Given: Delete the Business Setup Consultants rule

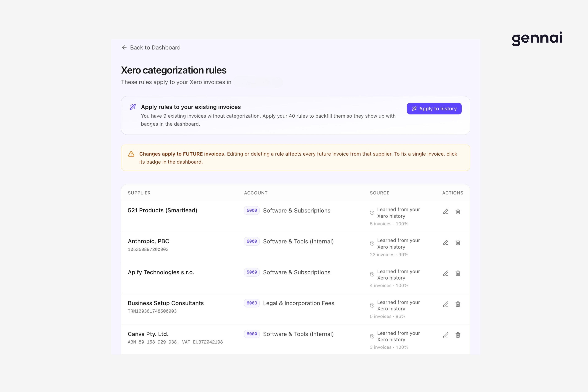Looking at the screenshot, I should [x=458, y=304].
